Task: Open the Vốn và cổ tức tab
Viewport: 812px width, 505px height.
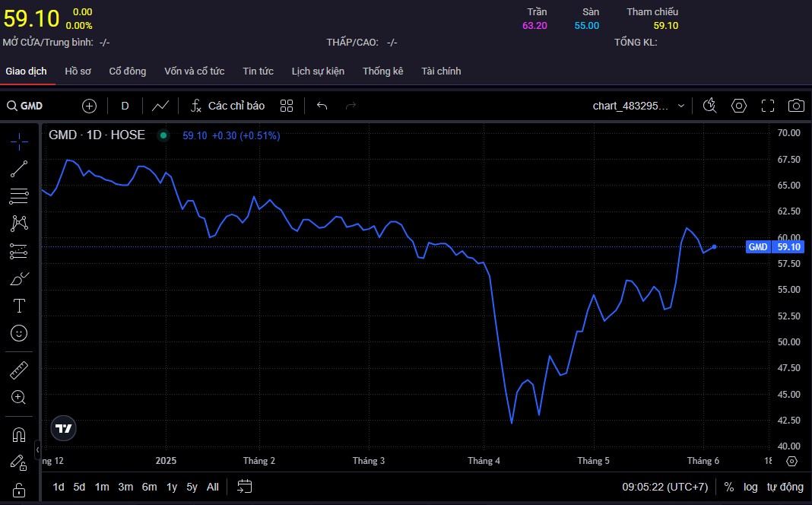Action: [194, 71]
